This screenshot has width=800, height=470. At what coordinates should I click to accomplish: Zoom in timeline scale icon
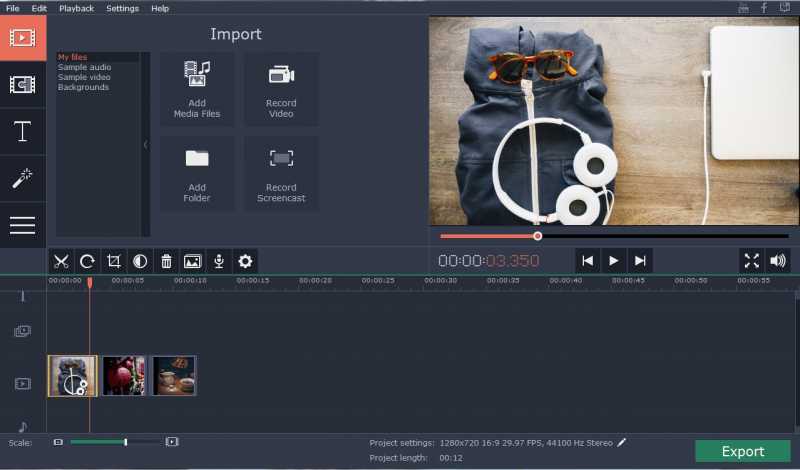point(172,442)
